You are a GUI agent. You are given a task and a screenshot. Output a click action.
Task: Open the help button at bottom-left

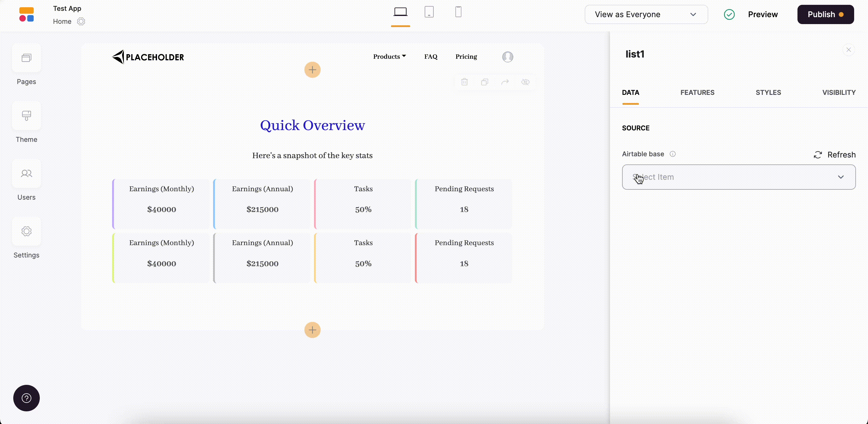pyautogui.click(x=26, y=398)
